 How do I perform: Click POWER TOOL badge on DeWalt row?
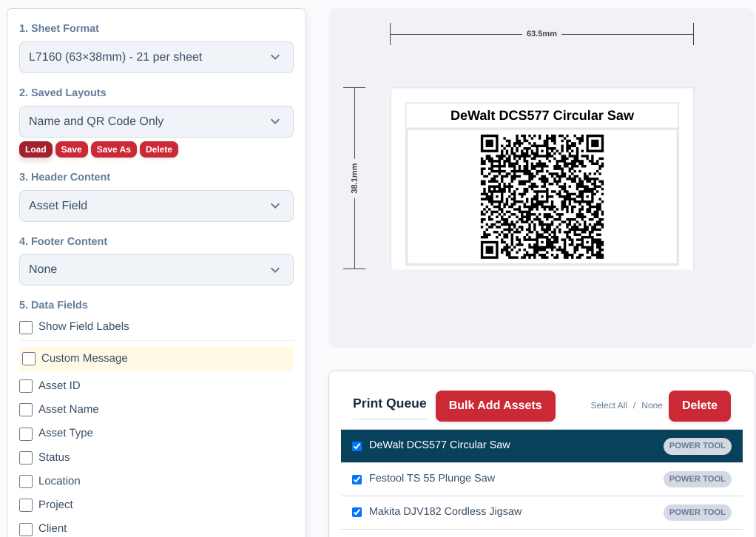(697, 446)
